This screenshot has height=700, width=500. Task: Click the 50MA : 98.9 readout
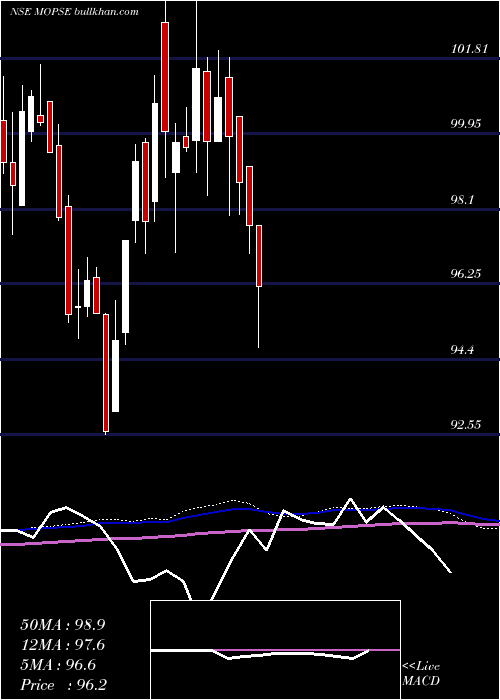coord(63,625)
